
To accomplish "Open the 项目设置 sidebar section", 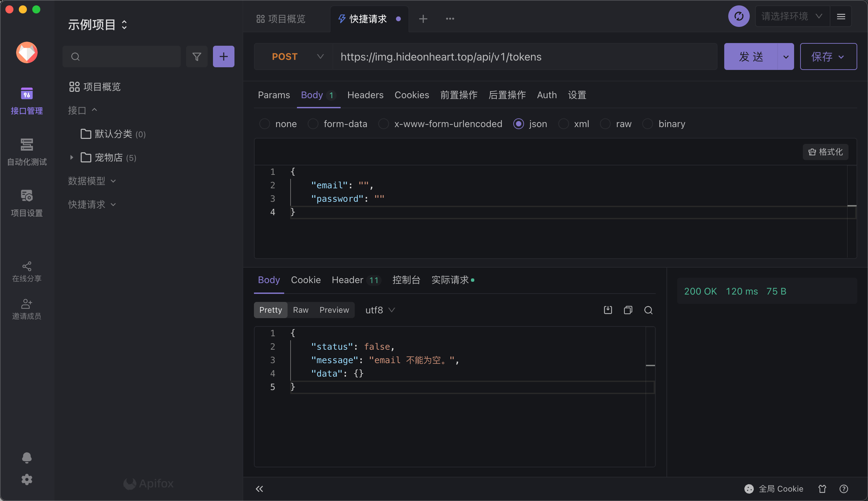I will 27,203.
